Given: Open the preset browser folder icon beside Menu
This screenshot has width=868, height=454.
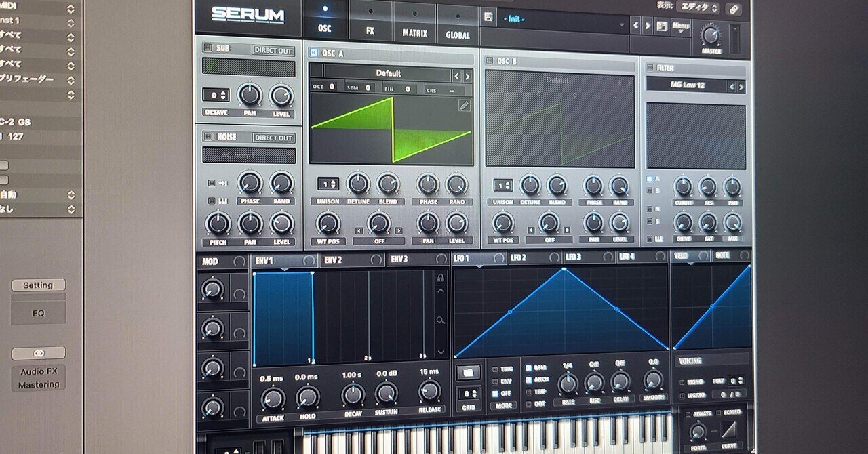Looking at the screenshot, I should 663,26.
